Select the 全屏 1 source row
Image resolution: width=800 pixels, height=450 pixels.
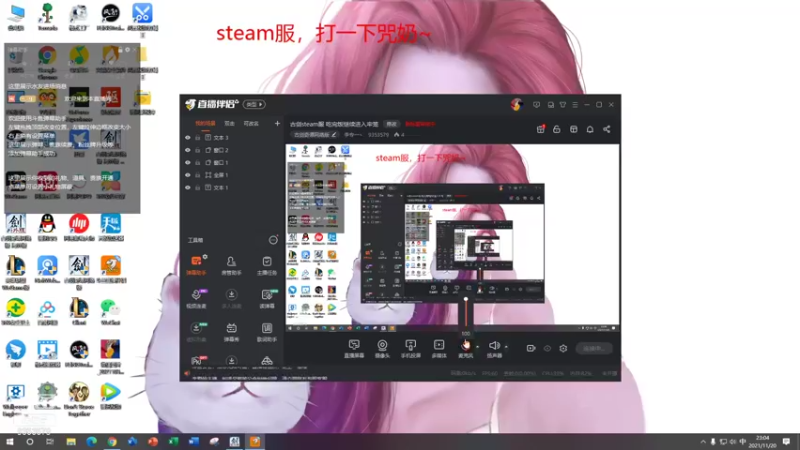click(x=233, y=175)
